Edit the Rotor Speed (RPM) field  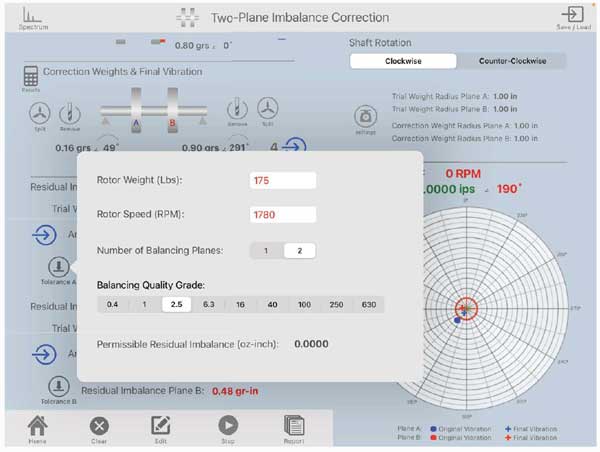coord(283,214)
